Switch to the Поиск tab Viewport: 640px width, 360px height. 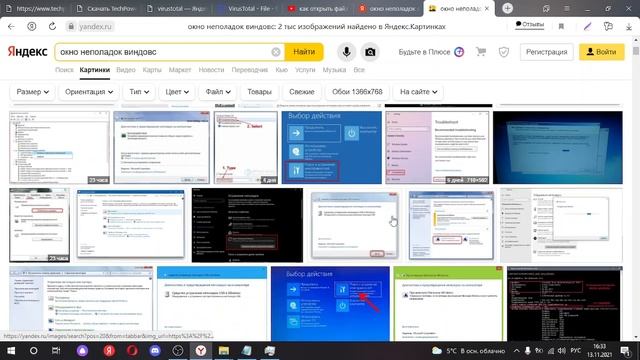pos(64,70)
